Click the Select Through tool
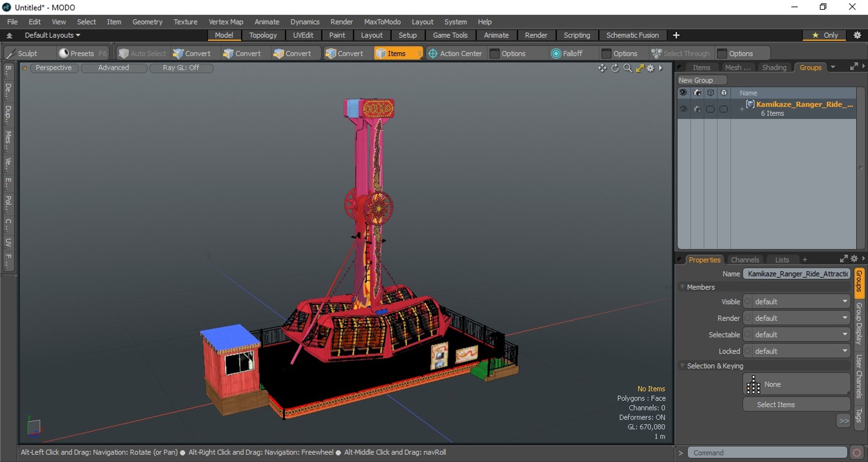 (681, 53)
